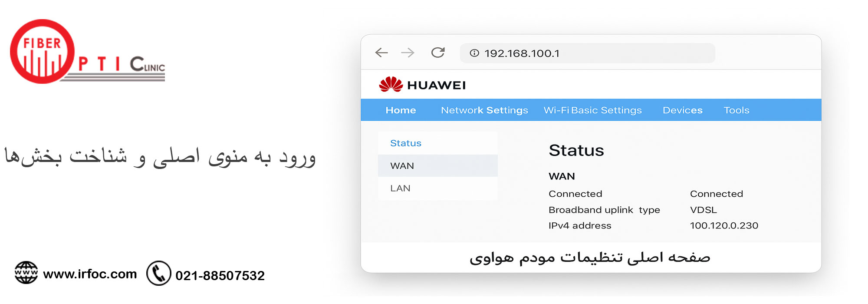Click the 192.168.100.1 address bar

click(x=590, y=53)
